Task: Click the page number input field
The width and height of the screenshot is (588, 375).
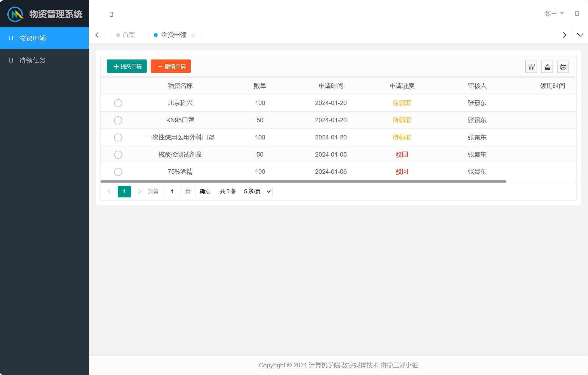Action: (172, 191)
